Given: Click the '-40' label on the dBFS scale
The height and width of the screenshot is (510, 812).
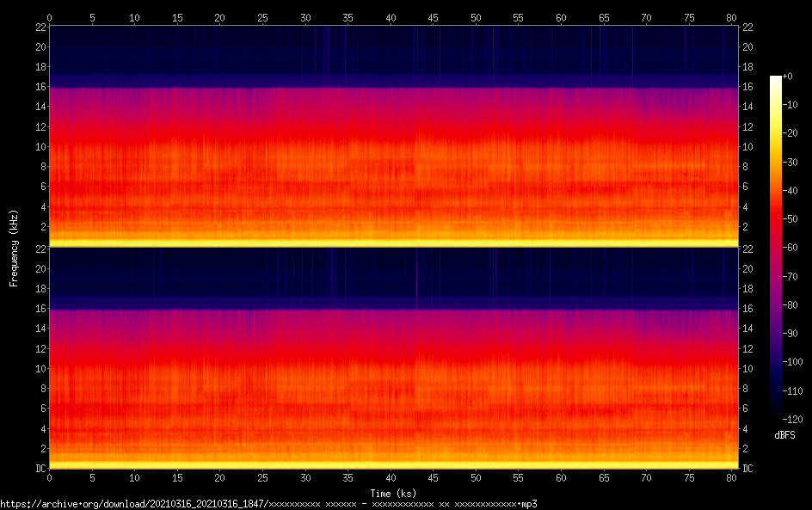Looking at the screenshot, I should coord(790,191).
